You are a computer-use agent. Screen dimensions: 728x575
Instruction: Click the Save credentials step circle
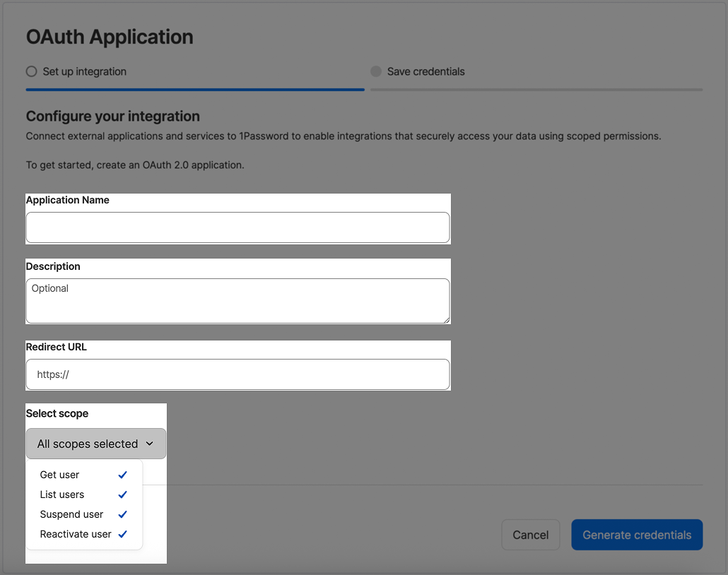(375, 71)
